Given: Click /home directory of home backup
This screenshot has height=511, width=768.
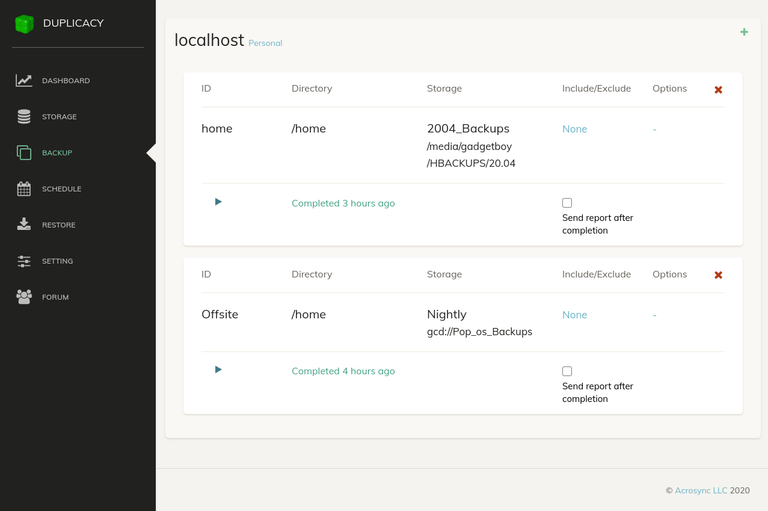Looking at the screenshot, I should click(x=308, y=128).
